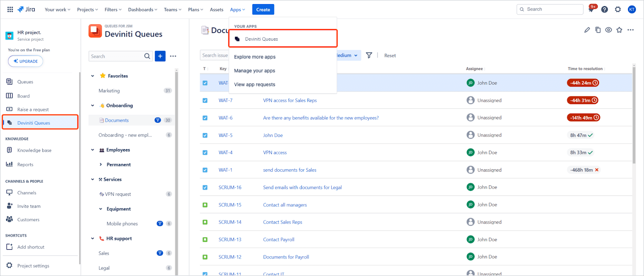This screenshot has width=644, height=276.
Task: Click the UPGRADE button
Action: click(x=25, y=61)
